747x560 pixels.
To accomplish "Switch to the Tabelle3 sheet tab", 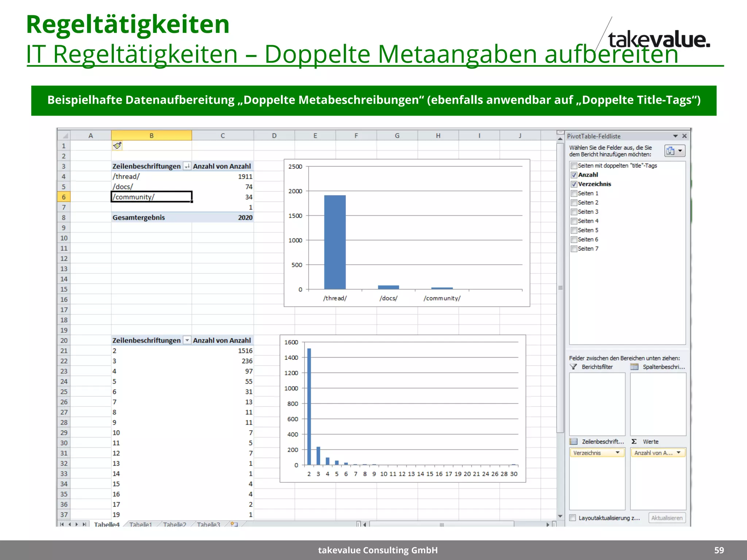I will pos(208,524).
